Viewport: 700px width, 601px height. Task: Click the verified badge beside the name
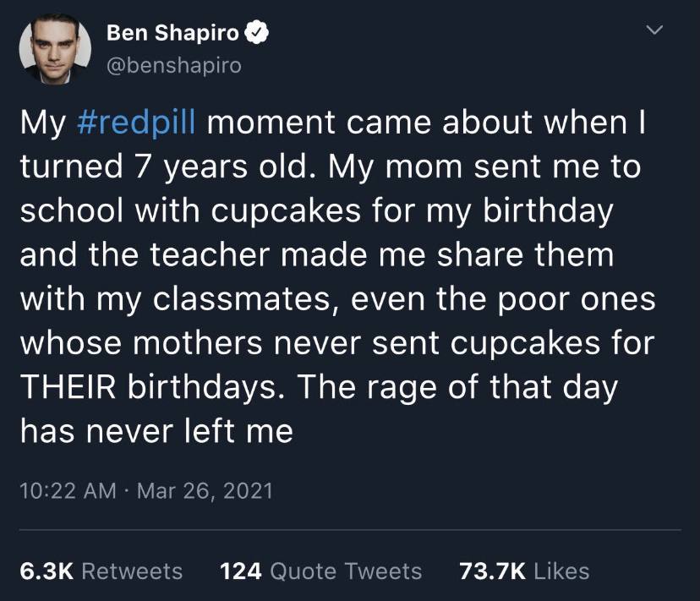tap(256, 35)
